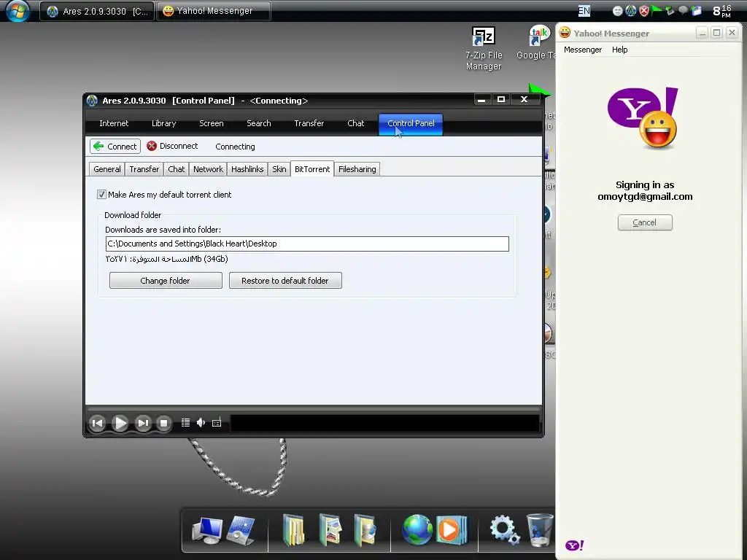Click the radio icon in Ares player
Image resolution: width=747 pixels, height=560 pixels.
pyautogui.click(x=217, y=422)
